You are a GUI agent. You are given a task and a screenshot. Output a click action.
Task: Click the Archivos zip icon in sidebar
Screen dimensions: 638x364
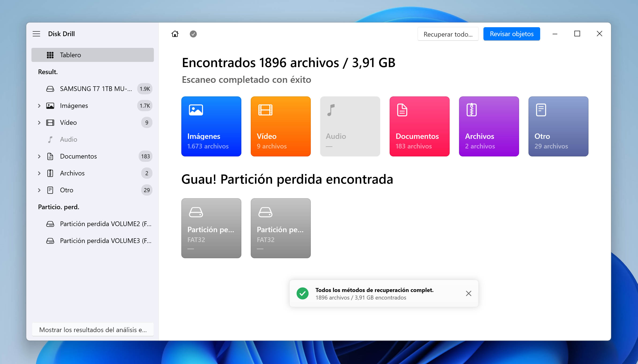click(50, 173)
